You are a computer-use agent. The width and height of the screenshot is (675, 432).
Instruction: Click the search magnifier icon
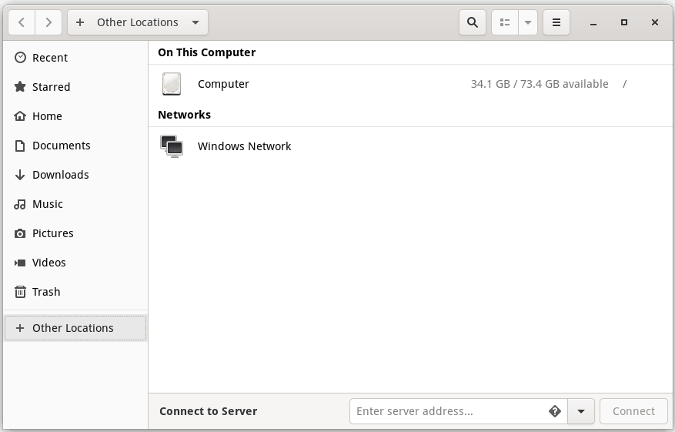pyautogui.click(x=473, y=22)
